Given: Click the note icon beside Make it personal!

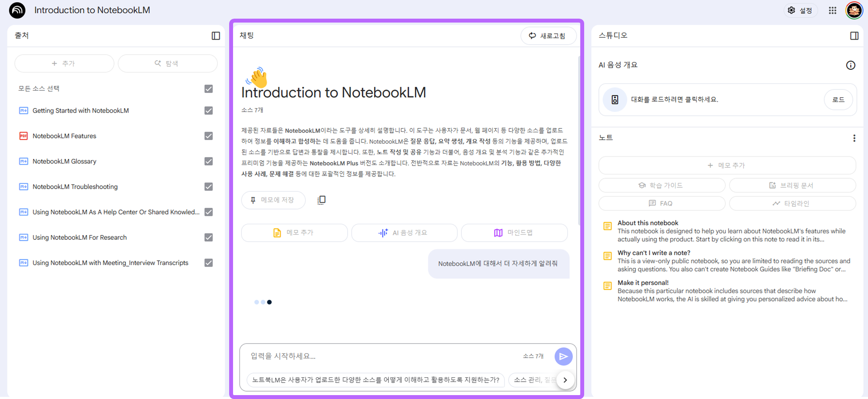Looking at the screenshot, I should pos(608,286).
